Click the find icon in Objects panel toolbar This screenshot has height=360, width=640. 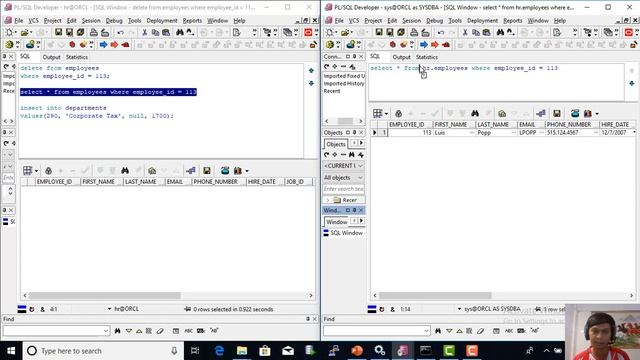click(x=351, y=155)
